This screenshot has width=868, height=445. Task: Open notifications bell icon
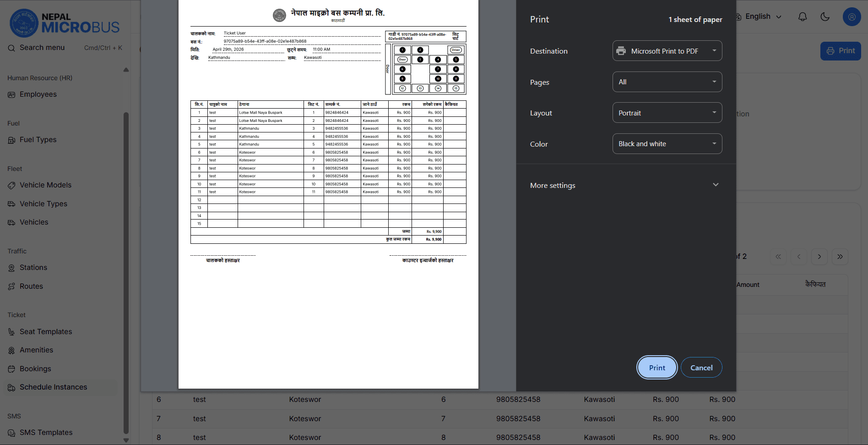point(803,16)
